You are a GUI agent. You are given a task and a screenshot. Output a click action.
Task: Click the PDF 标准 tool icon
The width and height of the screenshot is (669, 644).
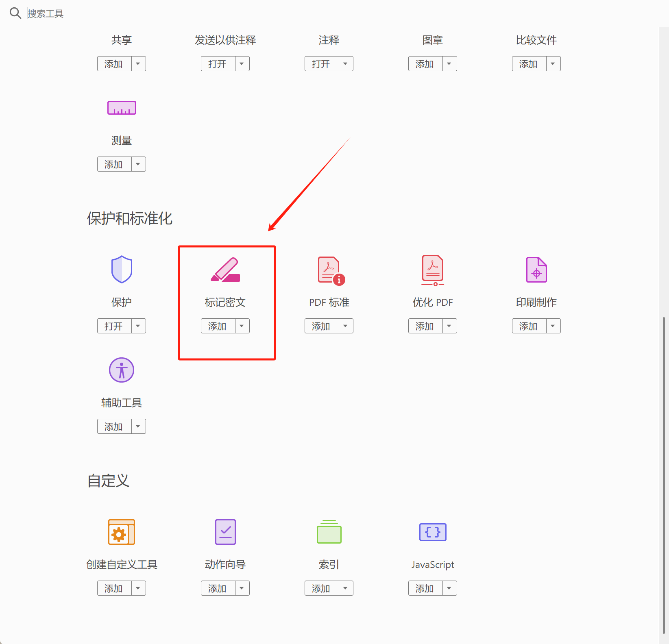click(329, 270)
